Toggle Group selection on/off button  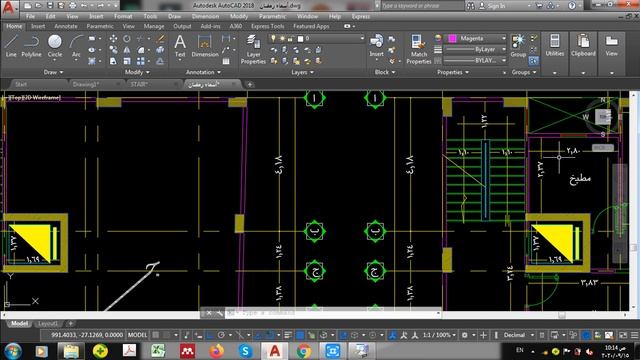coord(533,61)
